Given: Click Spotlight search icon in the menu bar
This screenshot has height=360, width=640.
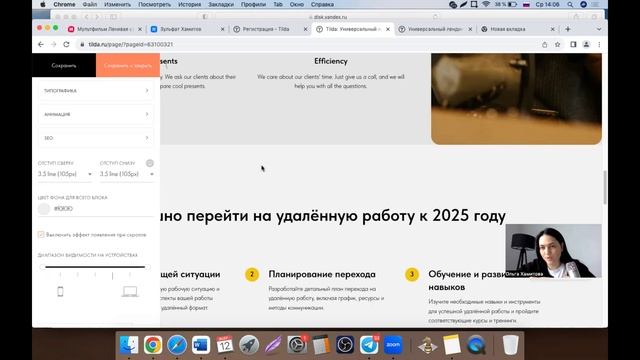Looking at the screenshot, I should [x=570, y=4].
